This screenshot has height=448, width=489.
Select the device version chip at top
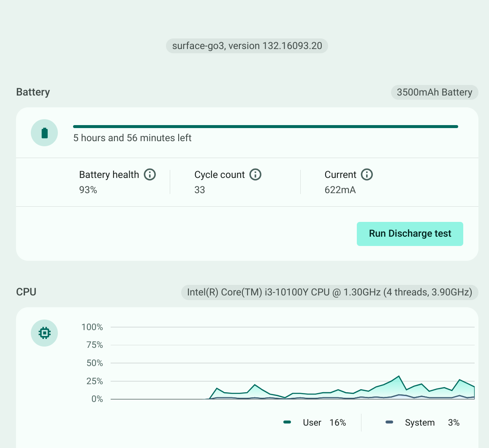coord(247,46)
